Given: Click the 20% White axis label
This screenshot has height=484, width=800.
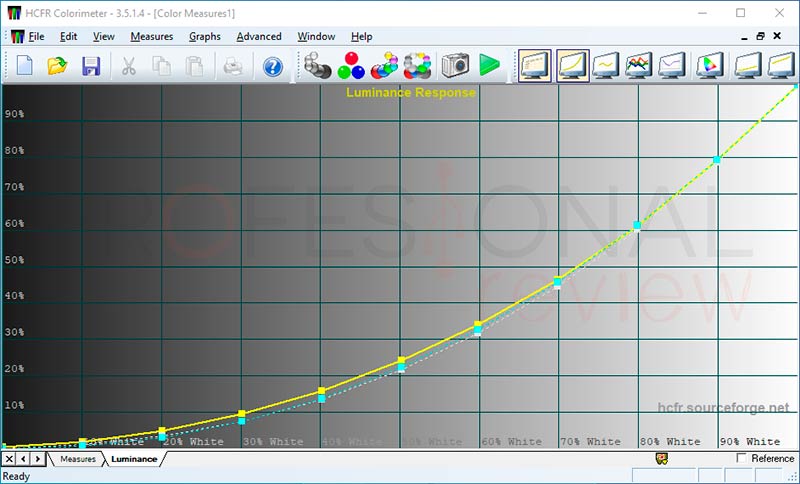Looking at the screenshot, I should pyautogui.click(x=193, y=442).
